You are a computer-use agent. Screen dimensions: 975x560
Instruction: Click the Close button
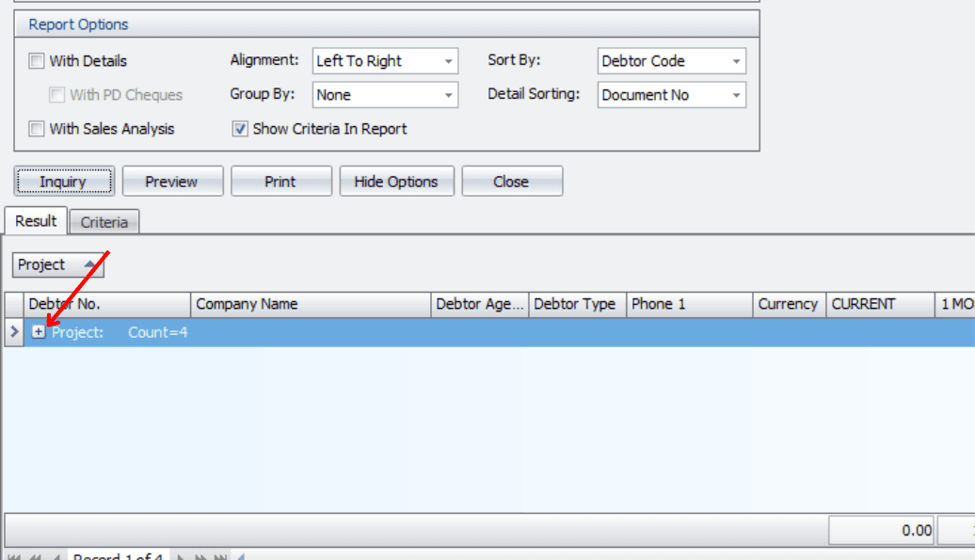(x=511, y=182)
